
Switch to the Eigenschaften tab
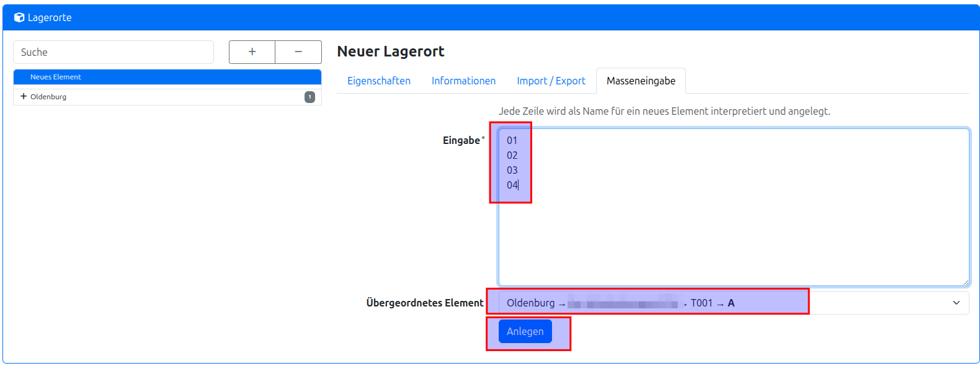tap(378, 81)
